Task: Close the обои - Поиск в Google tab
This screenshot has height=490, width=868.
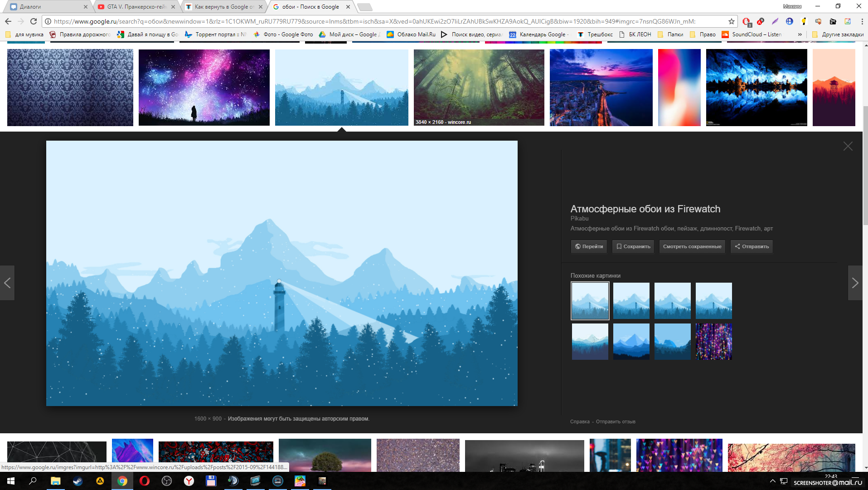Action: (348, 7)
